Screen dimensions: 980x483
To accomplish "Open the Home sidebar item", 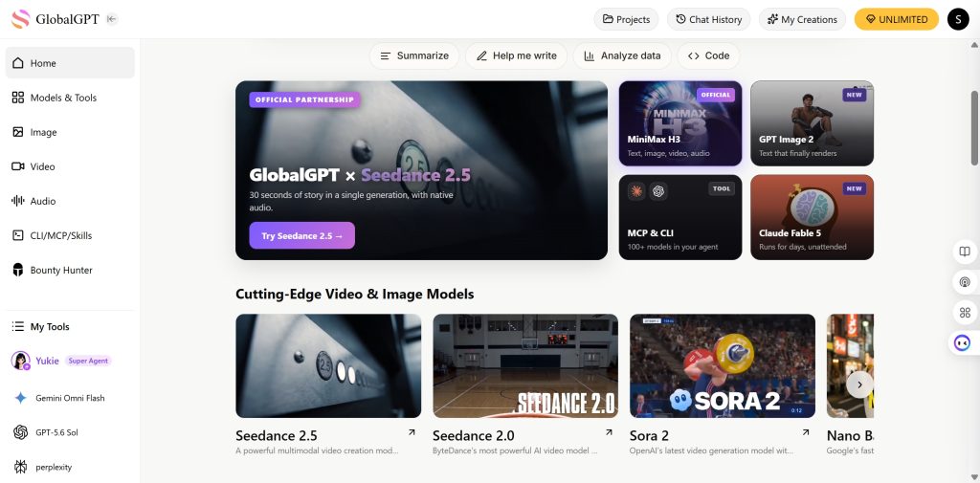I will [x=70, y=63].
